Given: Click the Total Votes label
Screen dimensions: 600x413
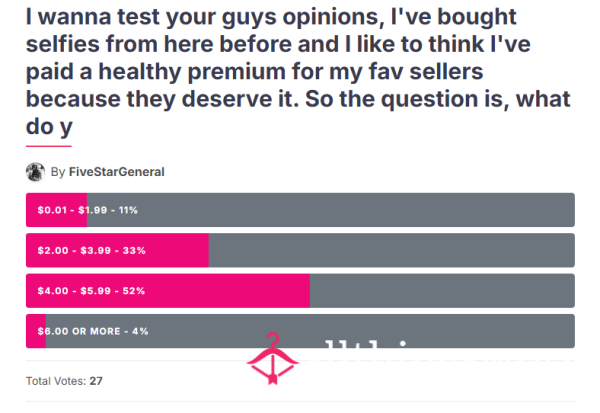Looking at the screenshot, I should [56, 381].
